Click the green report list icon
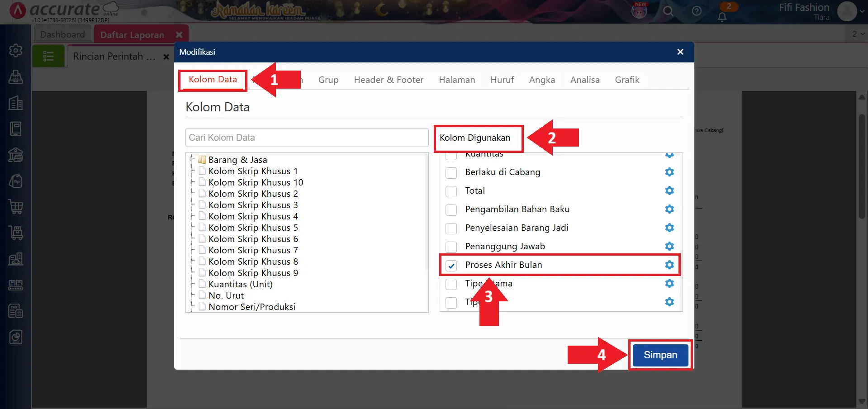This screenshot has height=409, width=868. [48, 57]
